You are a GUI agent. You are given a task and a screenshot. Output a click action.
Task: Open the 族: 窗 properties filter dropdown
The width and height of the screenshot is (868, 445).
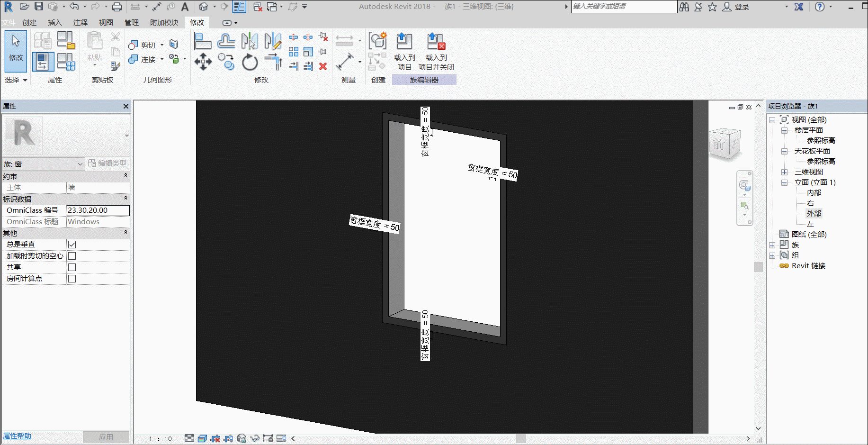point(43,164)
